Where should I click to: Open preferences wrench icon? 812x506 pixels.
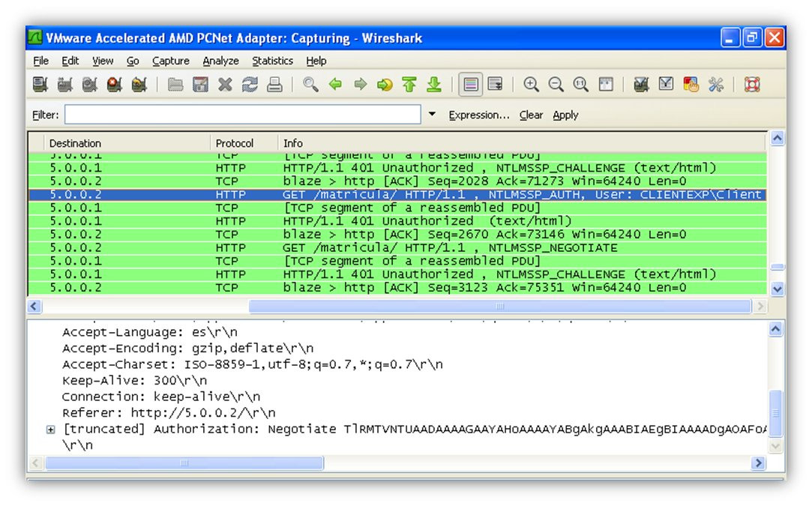pos(716,84)
